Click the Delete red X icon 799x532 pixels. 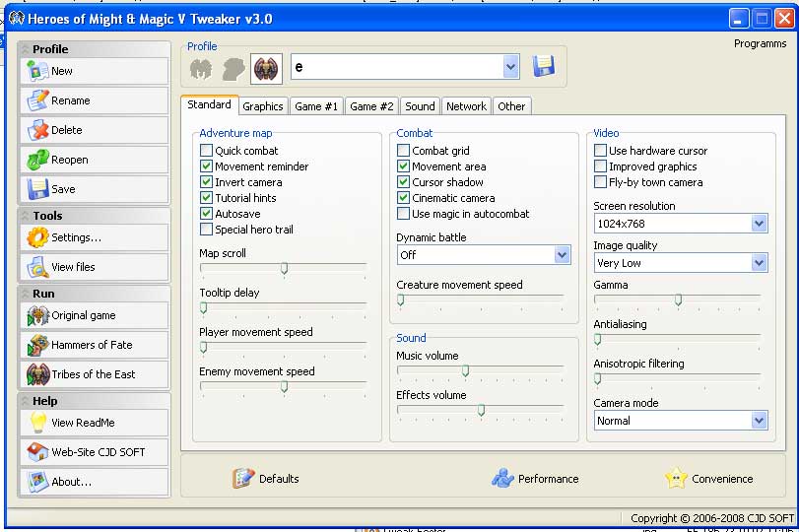37,130
